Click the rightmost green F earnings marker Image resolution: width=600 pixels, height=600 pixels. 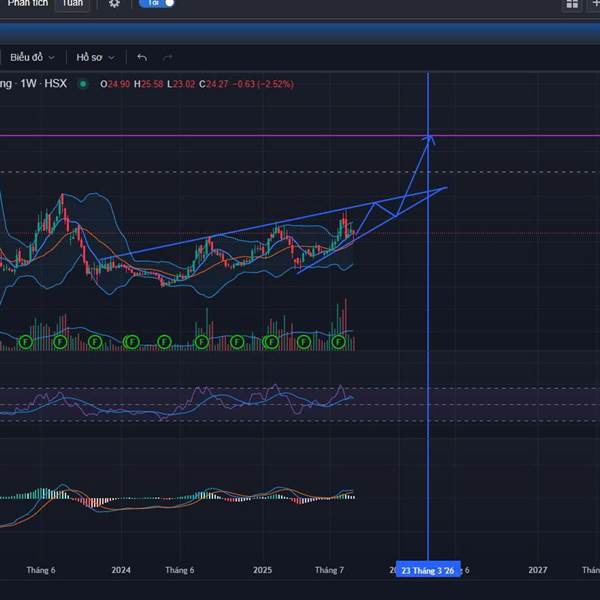(x=339, y=342)
